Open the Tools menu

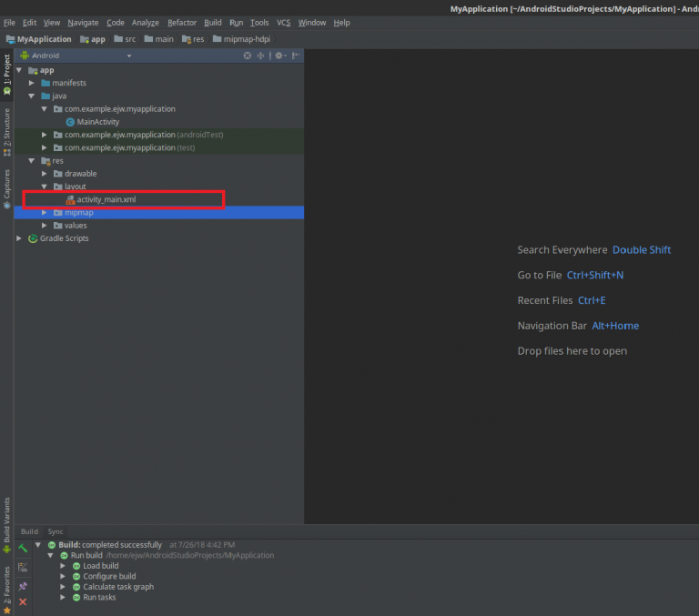259,23
